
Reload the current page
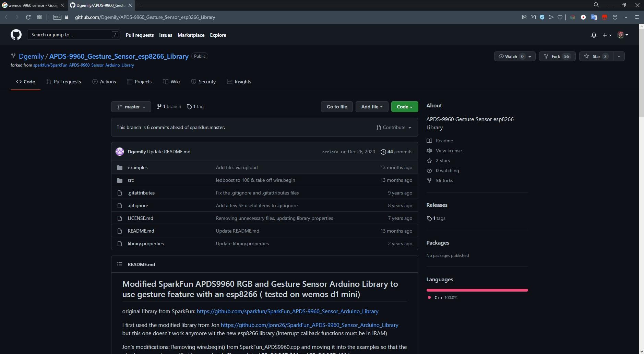28,17
